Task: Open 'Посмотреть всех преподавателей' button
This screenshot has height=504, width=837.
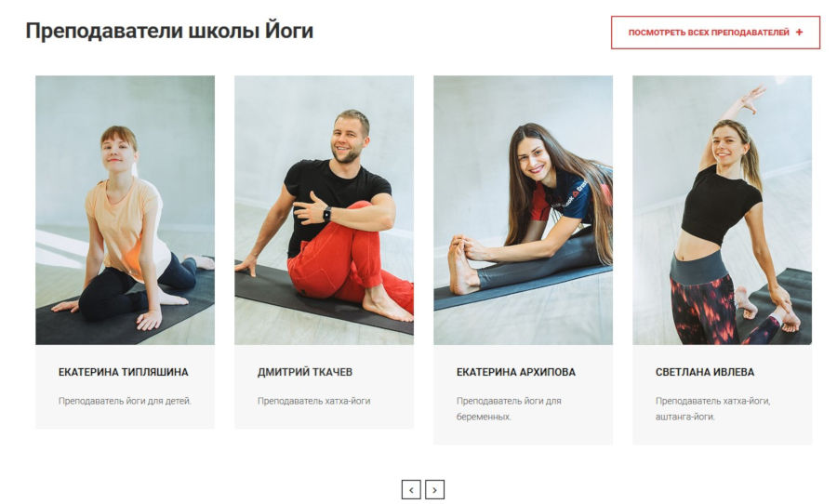Action: pyautogui.click(x=715, y=33)
